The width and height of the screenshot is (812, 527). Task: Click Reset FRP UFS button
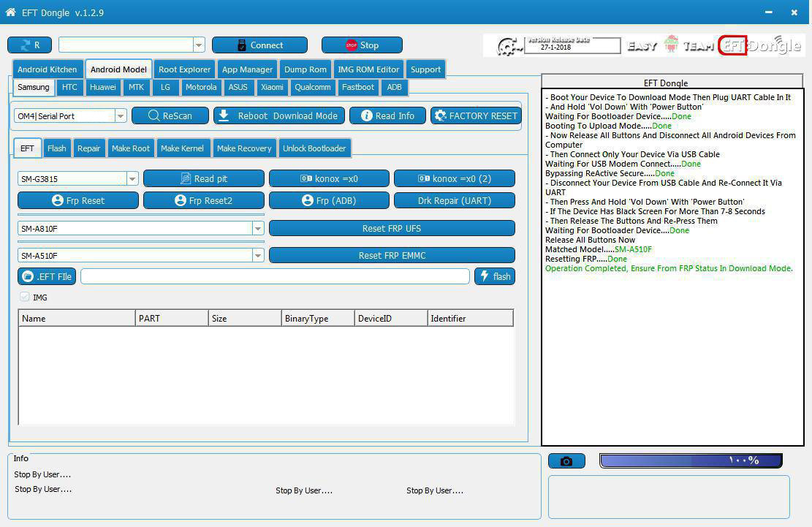point(392,228)
